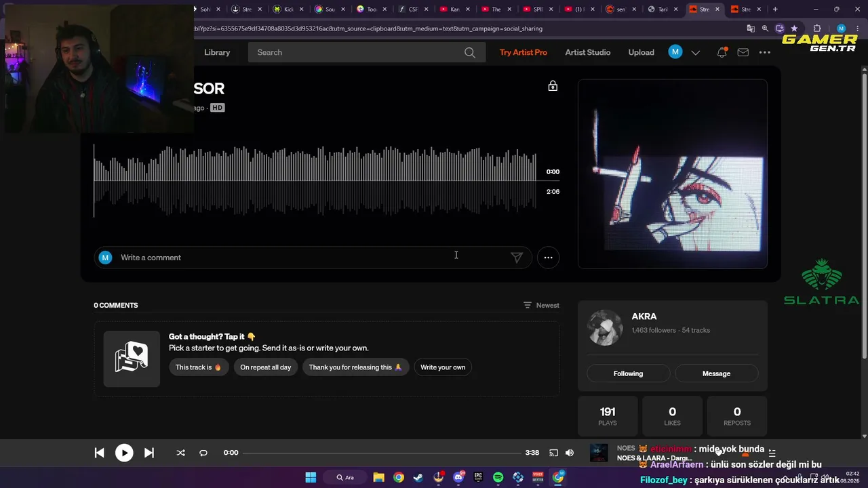Screen dimensions: 868x488
Task: Click the zoom magnifier in the address bar
Action: pos(765,28)
